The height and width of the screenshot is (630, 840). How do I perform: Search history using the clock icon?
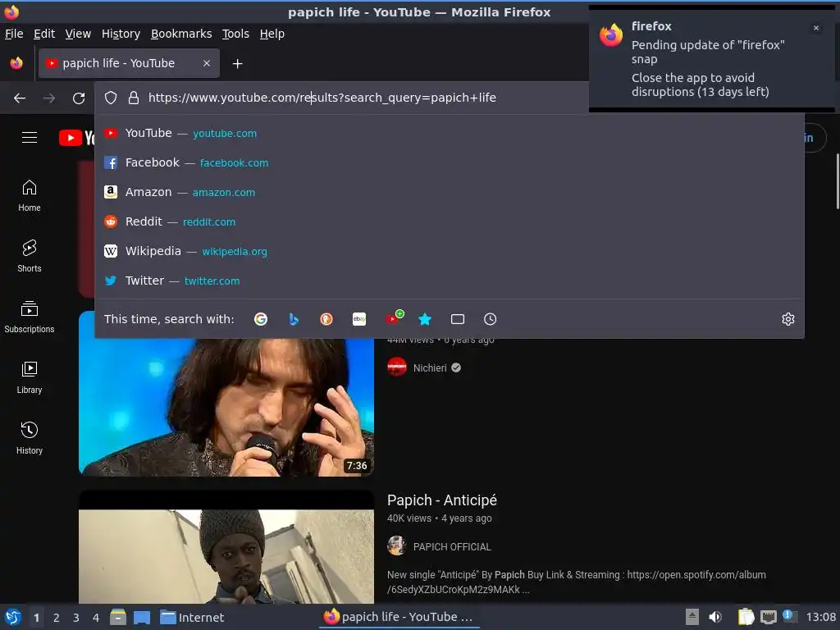[491, 319]
